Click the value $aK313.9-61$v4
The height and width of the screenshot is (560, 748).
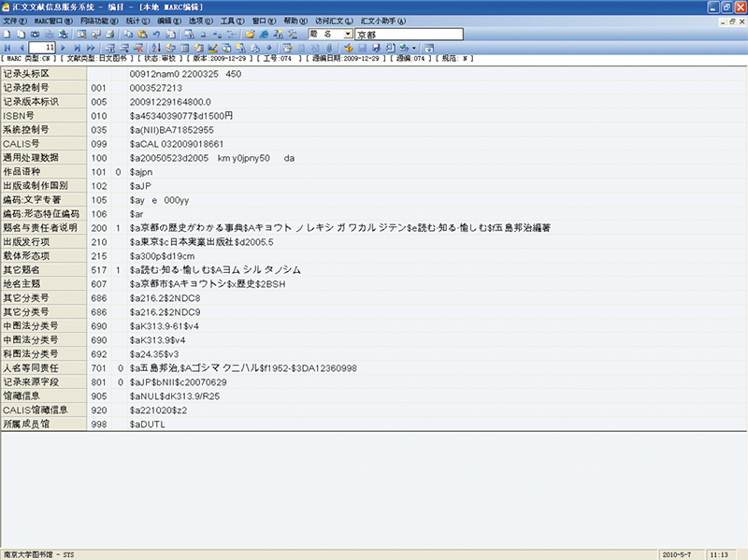tap(165, 326)
